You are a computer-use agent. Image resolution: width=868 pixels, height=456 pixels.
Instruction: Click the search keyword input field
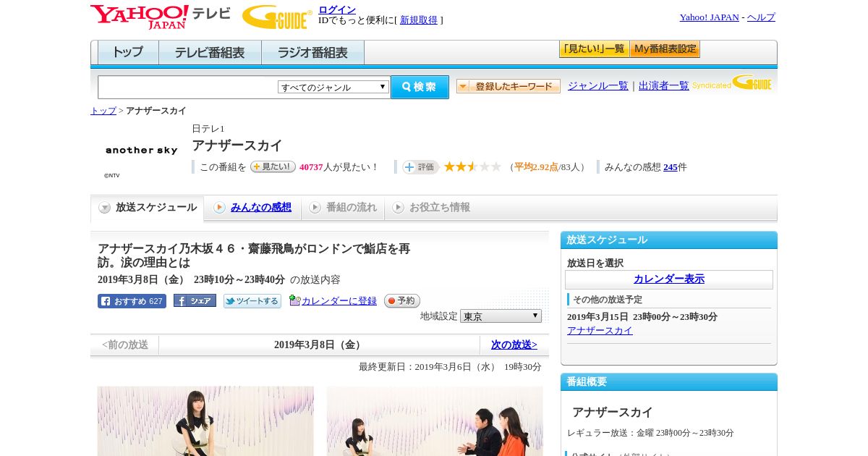(x=188, y=87)
